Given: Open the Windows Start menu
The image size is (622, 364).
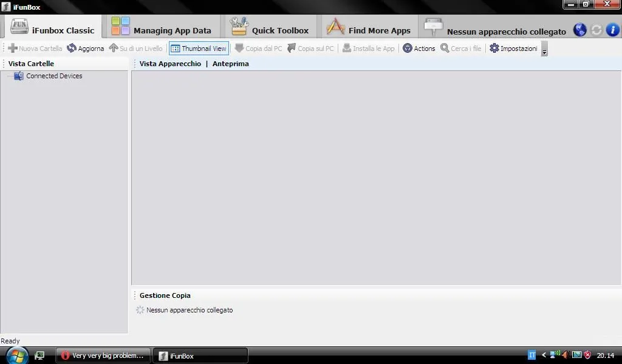Looking at the screenshot, I should click(x=17, y=356).
